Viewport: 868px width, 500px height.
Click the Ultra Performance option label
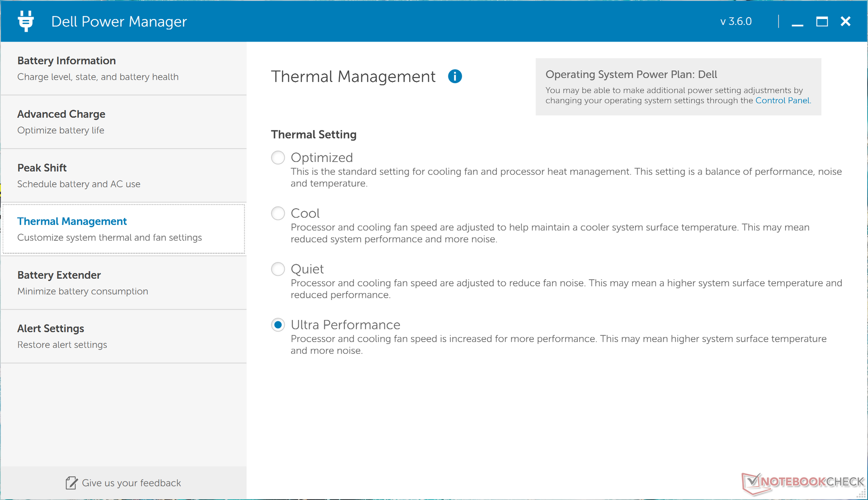click(345, 324)
